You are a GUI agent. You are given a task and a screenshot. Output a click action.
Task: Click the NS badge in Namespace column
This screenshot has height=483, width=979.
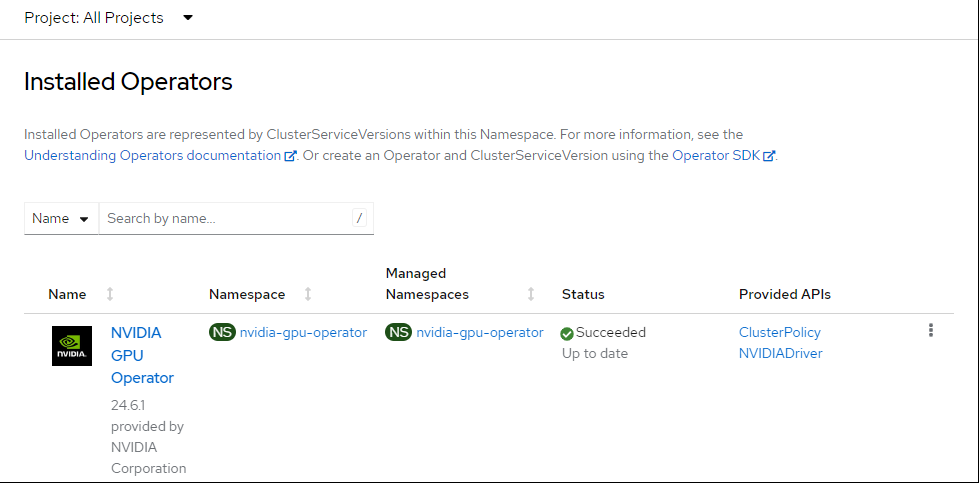tap(222, 332)
